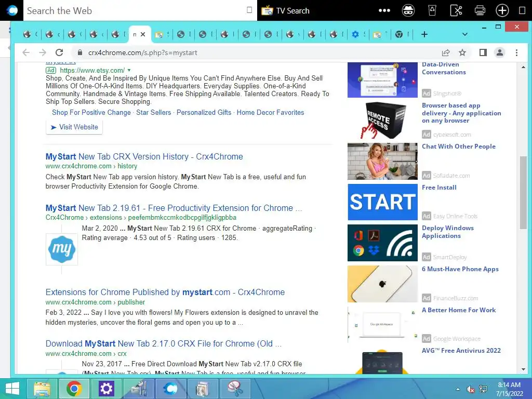Click the vertical scrollbar thumb

(x=523, y=192)
